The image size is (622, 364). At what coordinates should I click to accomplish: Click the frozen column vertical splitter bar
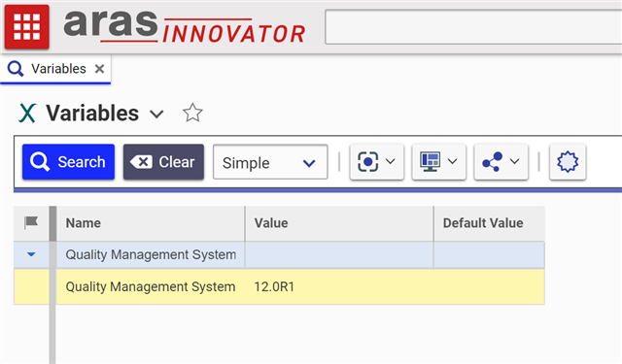(x=52, y=284)
